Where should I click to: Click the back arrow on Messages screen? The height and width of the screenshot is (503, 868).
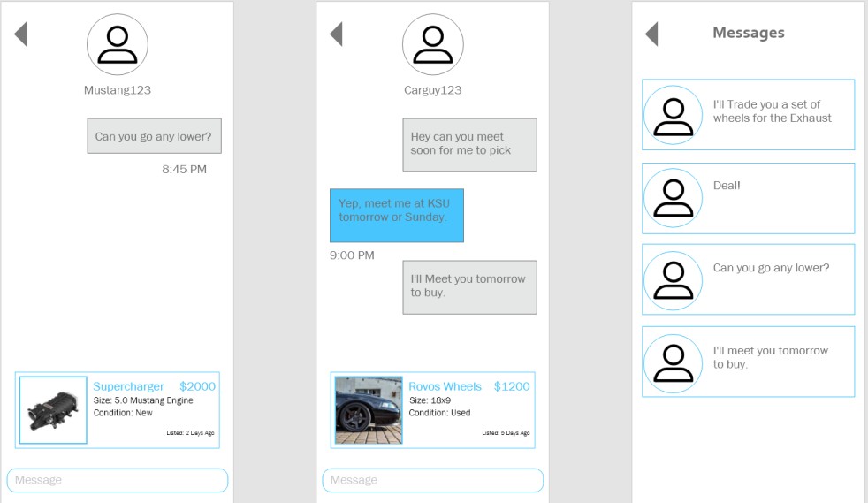tap(651, 34)
